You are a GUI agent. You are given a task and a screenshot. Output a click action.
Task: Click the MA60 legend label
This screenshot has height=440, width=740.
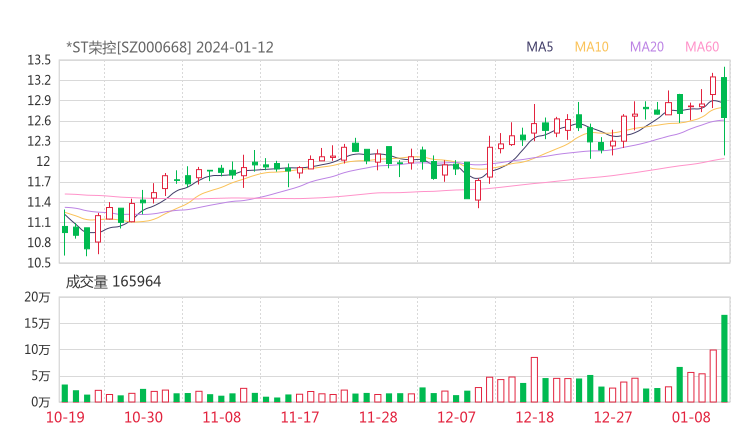(702, 47)
